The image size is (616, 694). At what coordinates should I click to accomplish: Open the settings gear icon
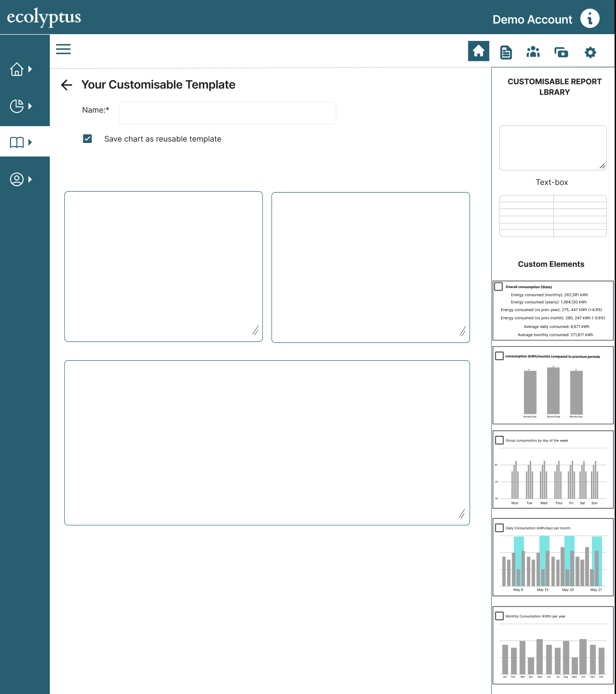click(590, 52)
